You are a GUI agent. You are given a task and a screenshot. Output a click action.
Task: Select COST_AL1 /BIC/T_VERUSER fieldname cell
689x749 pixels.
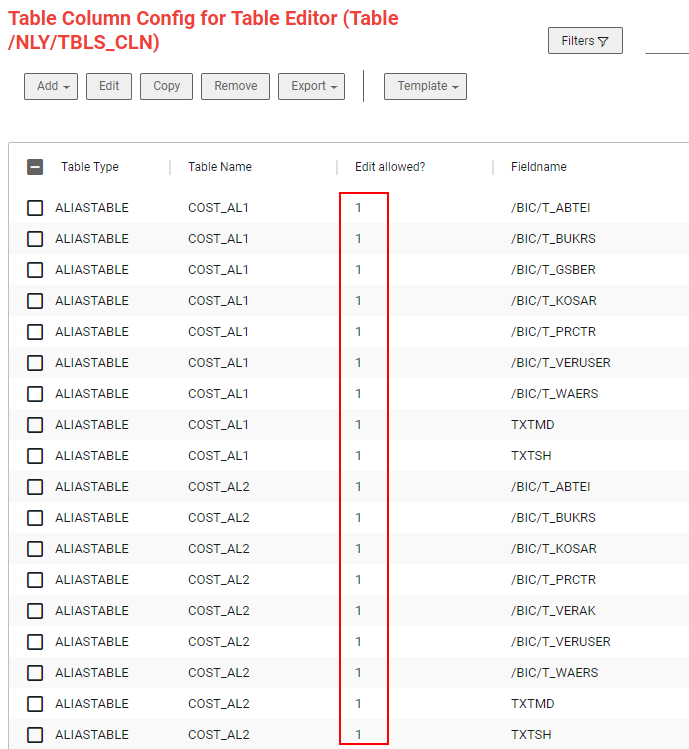[x=561, y=363]
